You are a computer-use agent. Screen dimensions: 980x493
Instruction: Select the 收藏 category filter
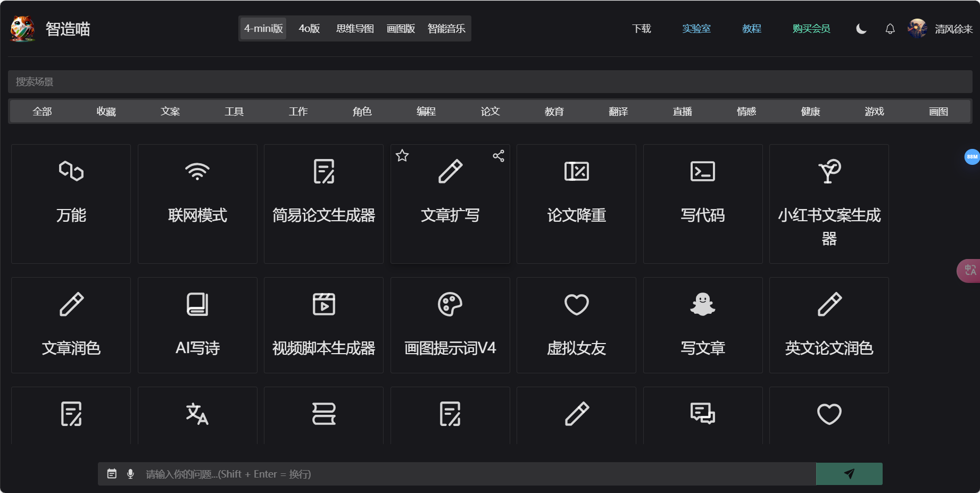106,111
